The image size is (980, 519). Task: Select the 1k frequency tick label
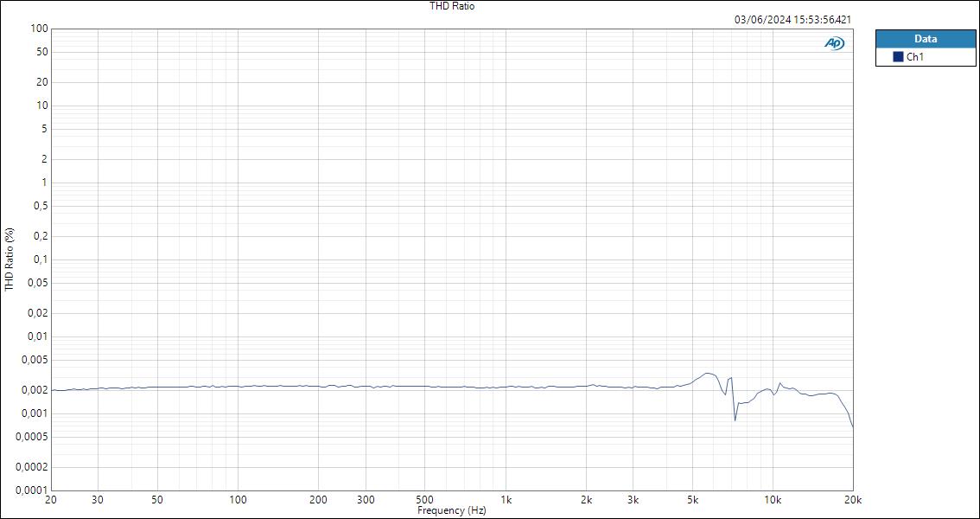point(508,499)
